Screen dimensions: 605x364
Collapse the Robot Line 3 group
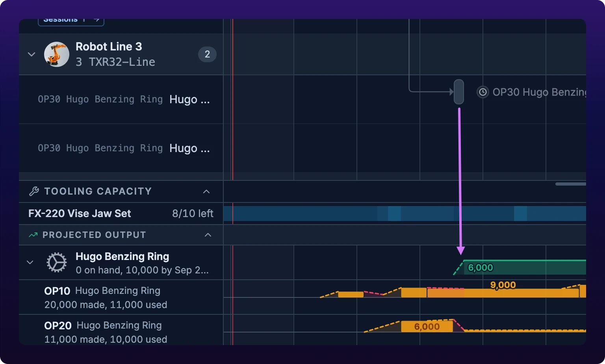[32, 54]
